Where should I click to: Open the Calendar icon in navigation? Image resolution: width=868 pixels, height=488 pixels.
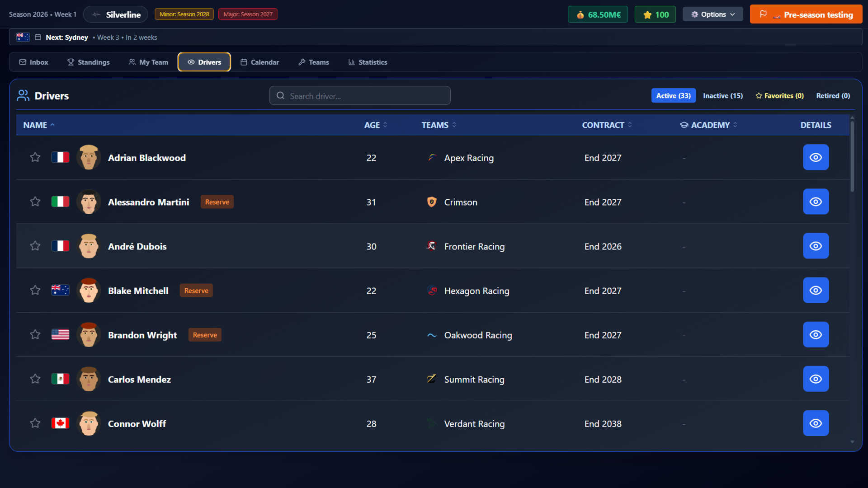click(244, 62)
